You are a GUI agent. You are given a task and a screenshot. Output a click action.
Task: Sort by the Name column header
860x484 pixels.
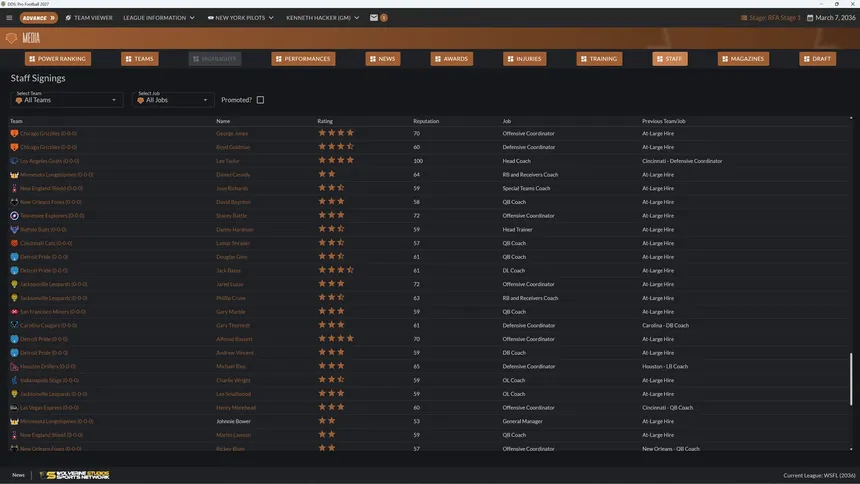click(x=223, y=121)
